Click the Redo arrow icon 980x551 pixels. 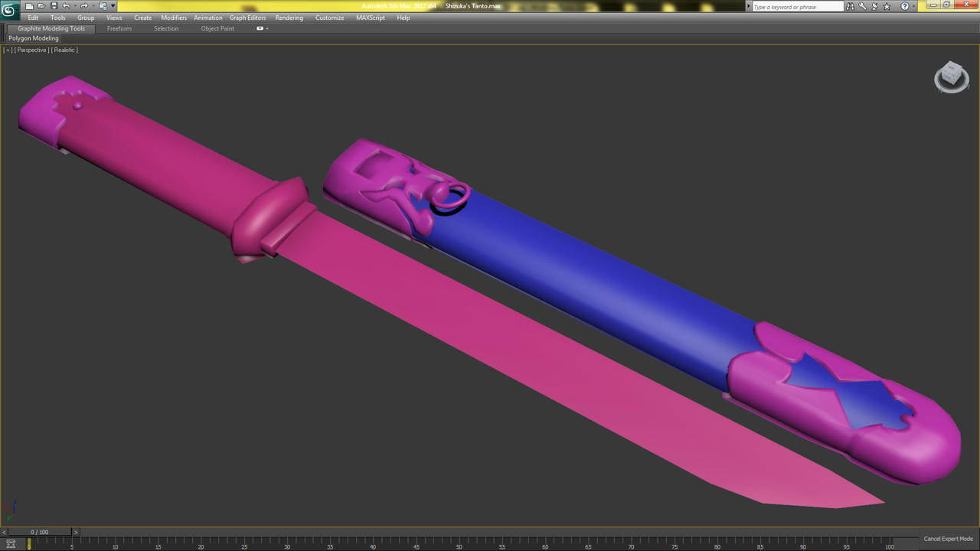click(84, 6)
